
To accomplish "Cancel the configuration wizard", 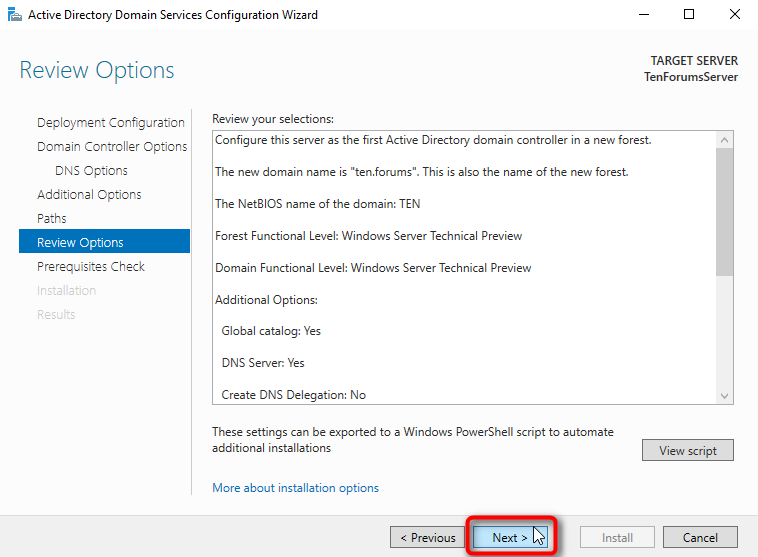I will point(700,537).
